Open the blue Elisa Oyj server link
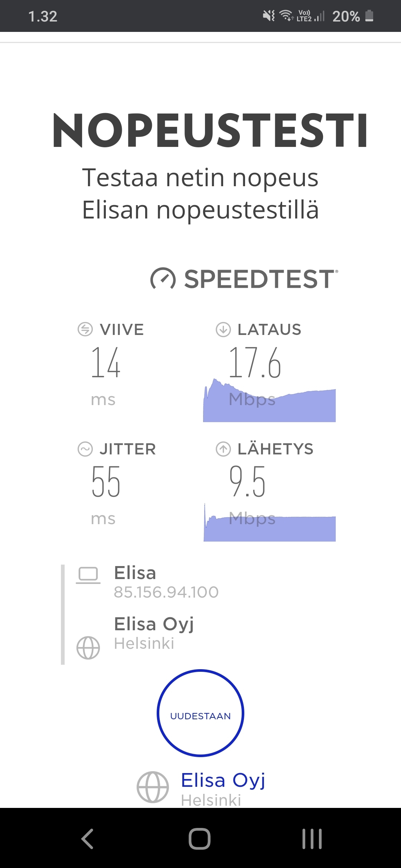Image resolution: width=401 pixels, height=868 pixels. point(223,780)
